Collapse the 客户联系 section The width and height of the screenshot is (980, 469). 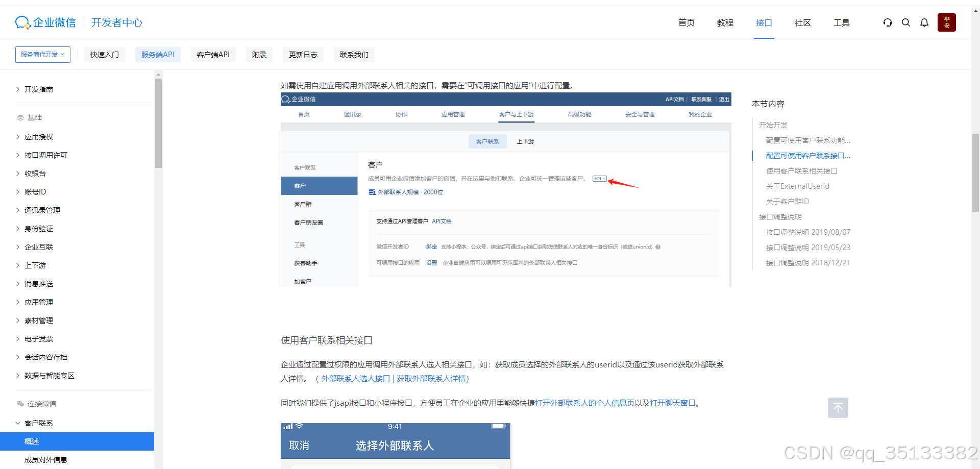38,423
